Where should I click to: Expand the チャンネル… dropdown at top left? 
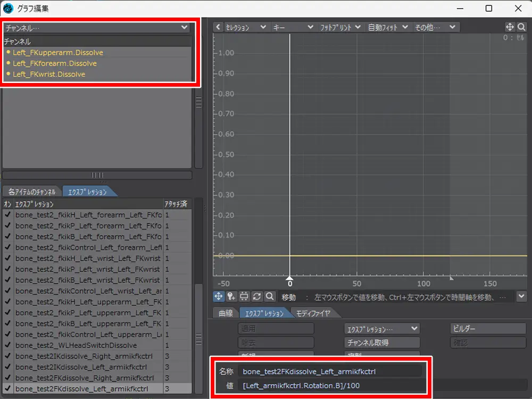[x=96, y=27]
